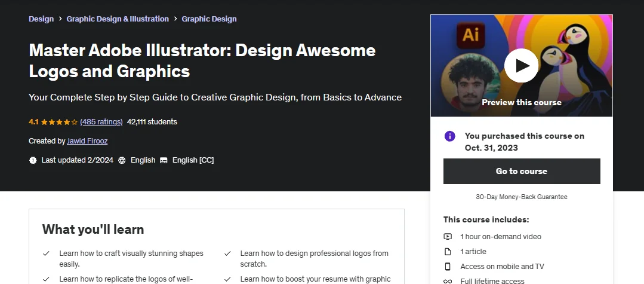This screenshot has width=644, height=284.
Task: Click the 4.1 rating number
Action: tap(33, 122)
